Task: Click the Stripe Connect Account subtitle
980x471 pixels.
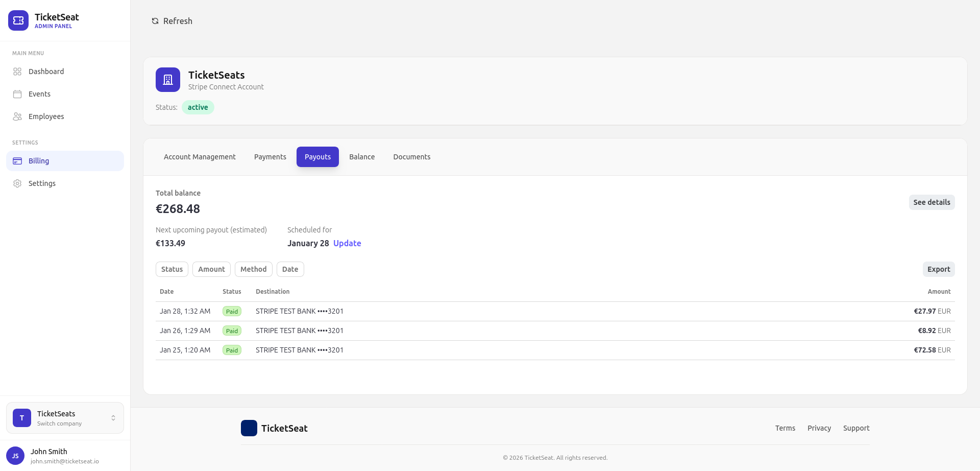Action: [226, 87]
